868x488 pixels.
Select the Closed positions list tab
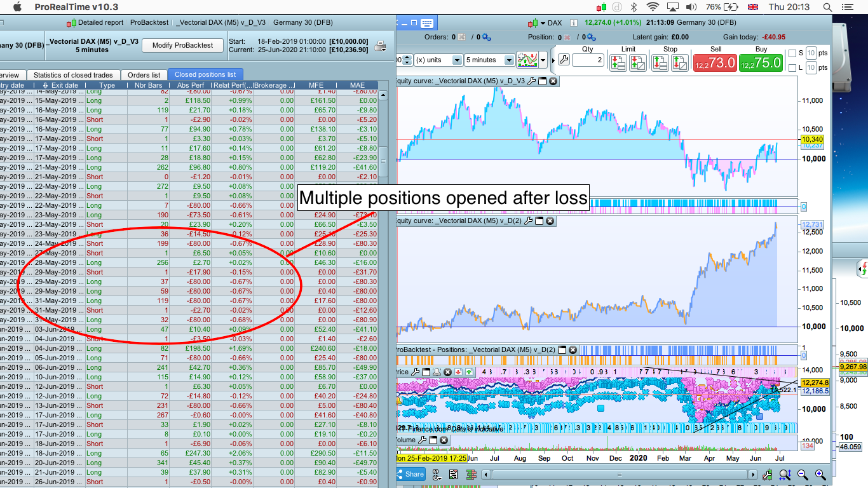(x=205, y=75)
